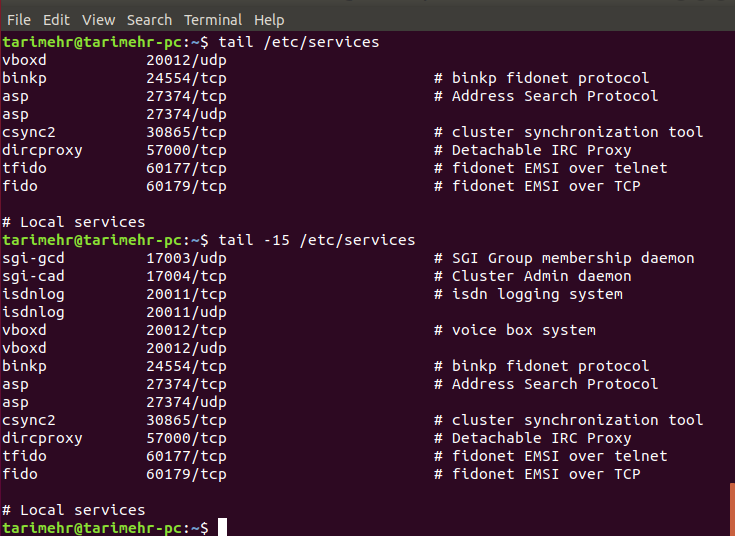Image resolution: width=735 pixels, height=536 pixels.
Task: Click the 17004/tcp port entry
Action: coord(186,276)
